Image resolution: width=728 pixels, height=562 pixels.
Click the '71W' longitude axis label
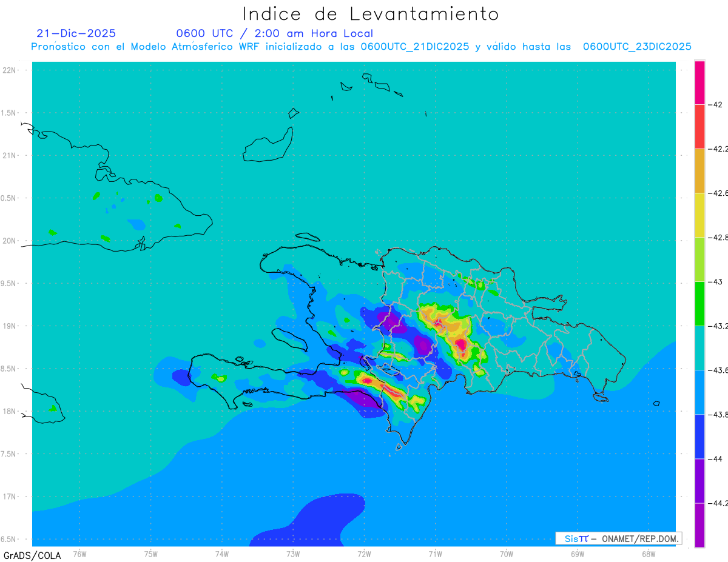tap(435, 554)
